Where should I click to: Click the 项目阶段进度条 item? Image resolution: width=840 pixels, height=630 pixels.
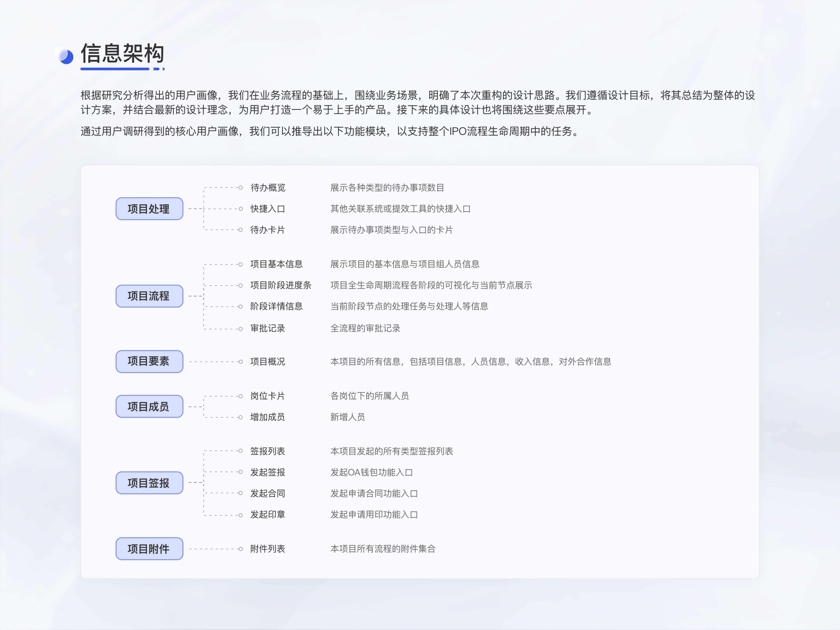tap(281, 285)
